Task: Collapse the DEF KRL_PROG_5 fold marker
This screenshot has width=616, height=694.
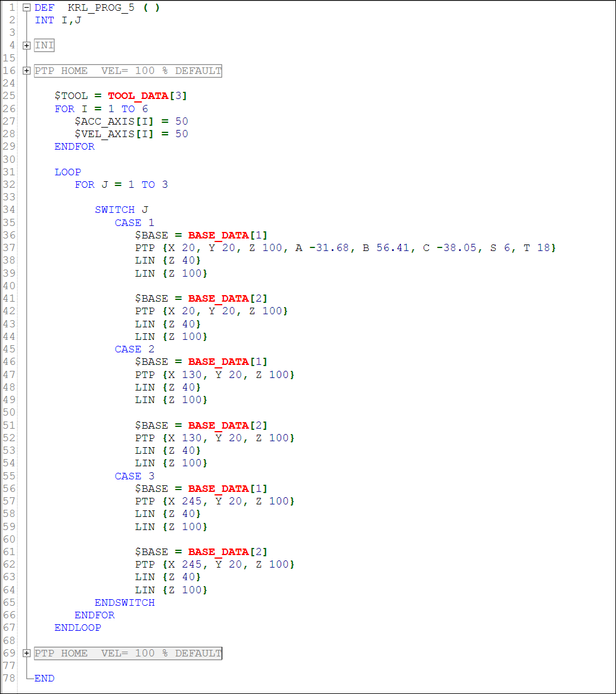Action: 27,8
